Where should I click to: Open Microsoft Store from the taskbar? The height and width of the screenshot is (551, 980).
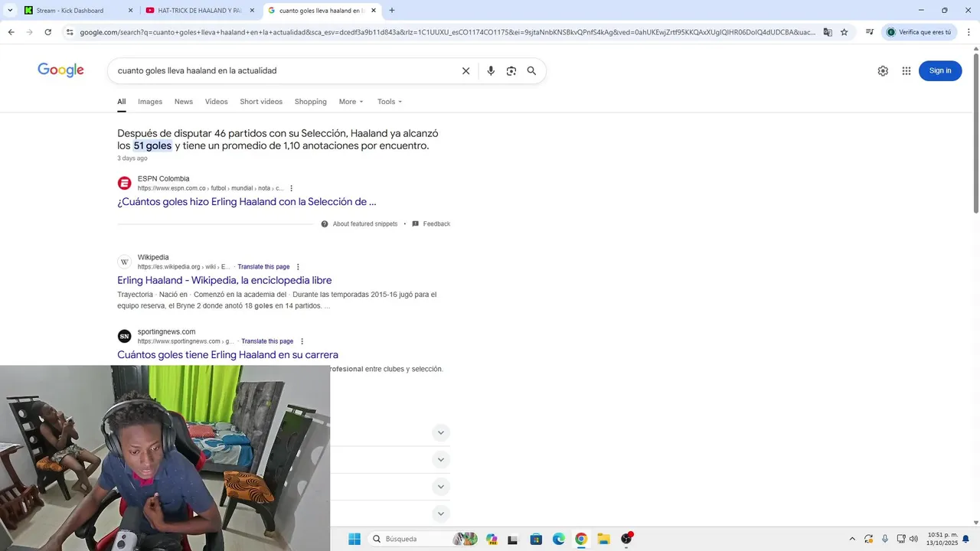coord(536,539)
